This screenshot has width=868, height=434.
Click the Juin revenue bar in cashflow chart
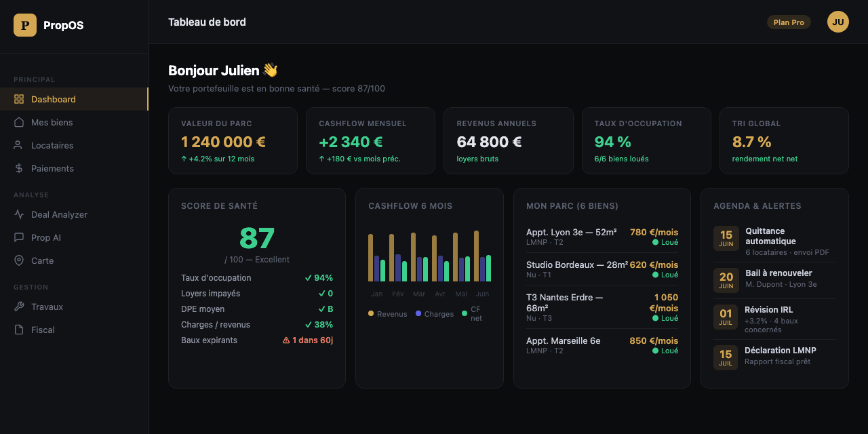[476, 256]
